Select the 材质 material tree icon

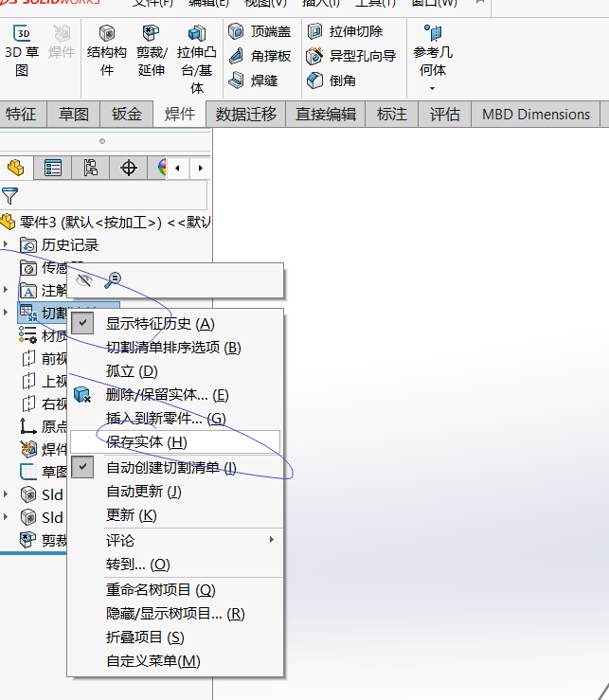(28, 334)
